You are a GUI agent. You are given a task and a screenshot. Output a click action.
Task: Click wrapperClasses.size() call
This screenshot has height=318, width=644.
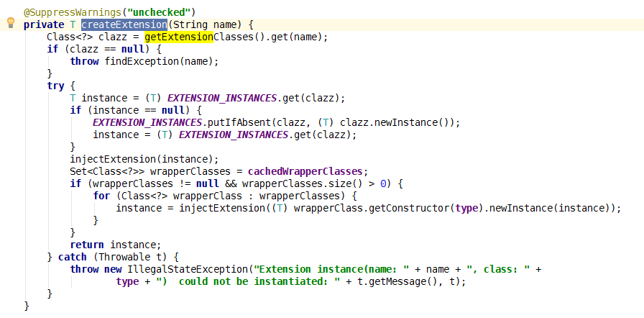[x=302, y=183]
